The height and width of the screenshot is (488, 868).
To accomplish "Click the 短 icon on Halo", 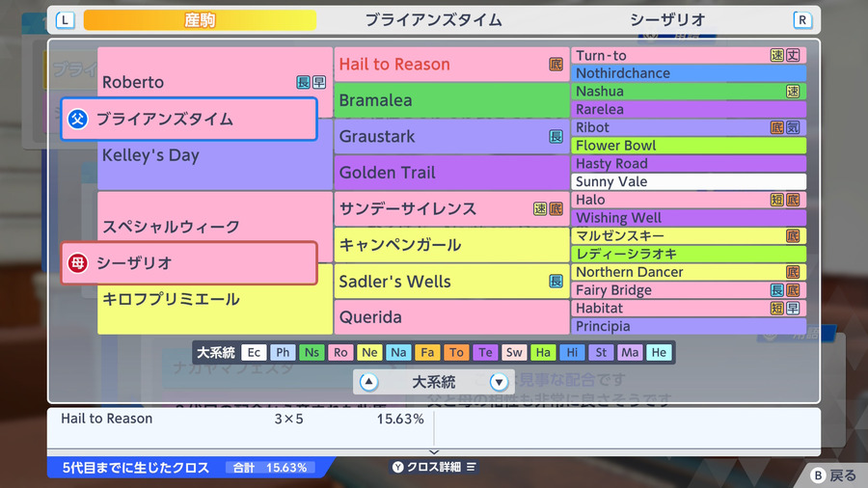I will 777,200.
